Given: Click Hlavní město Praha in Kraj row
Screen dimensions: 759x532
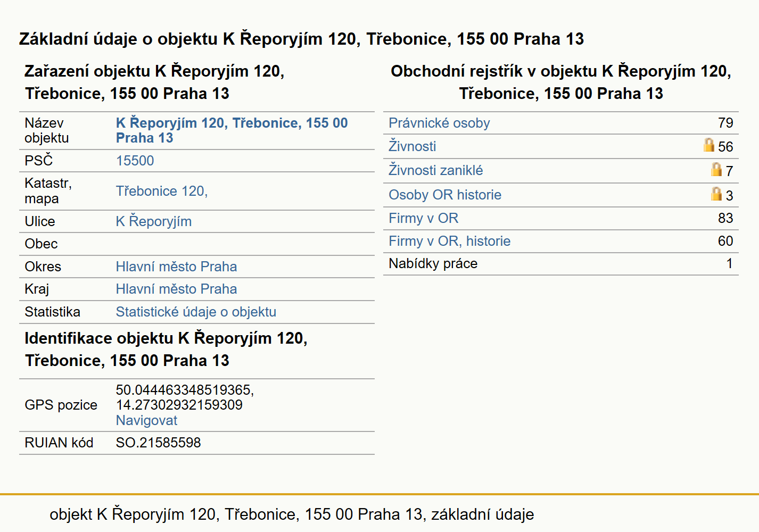Looking at the screenshot, I should click(x=177, y=289).
